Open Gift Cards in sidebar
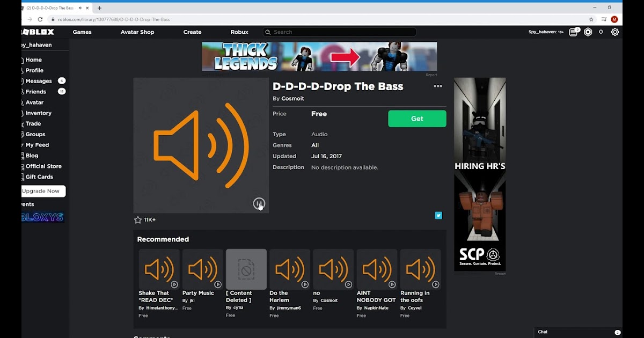The width and height of the screenshot is (644, 338). click(x=39, y=177)
